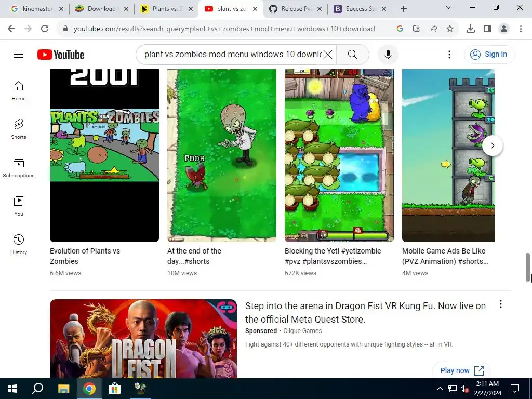Open At the end of the day short title
Screen dimensions: 532x399
tap(194, 256)
